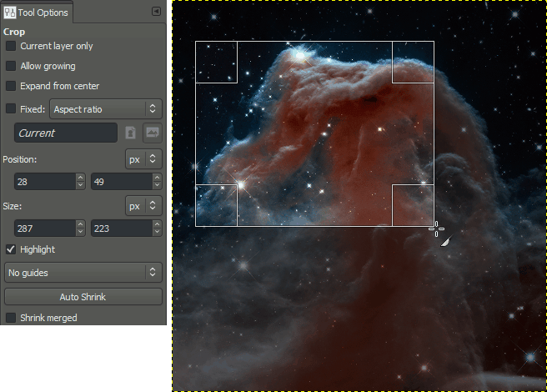Viewport: 547px width, 392px height.
Task: Open the Aspect ratio dropdown
Action: pyautogui.click(x=106, y=108)
